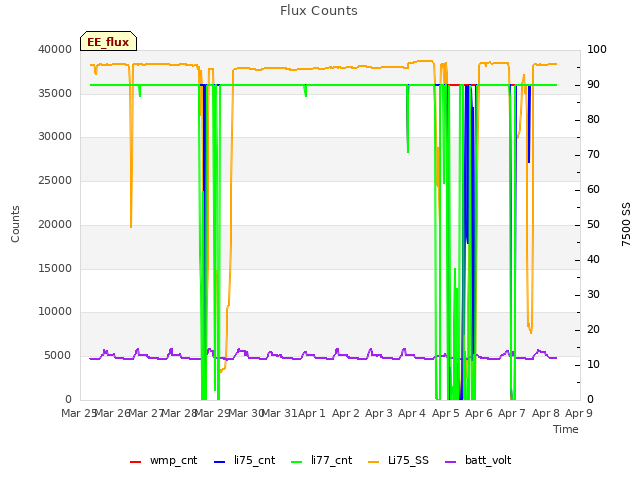Click the 10000 y-axis tick label
This screenshot has width=640, height=480.
click(55, 312)
